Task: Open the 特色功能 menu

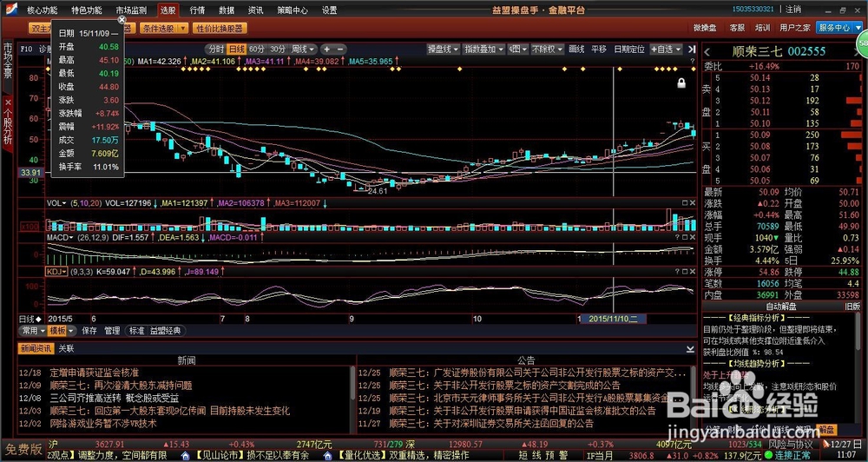Action: pyautogui.click(x=86, y=10)
